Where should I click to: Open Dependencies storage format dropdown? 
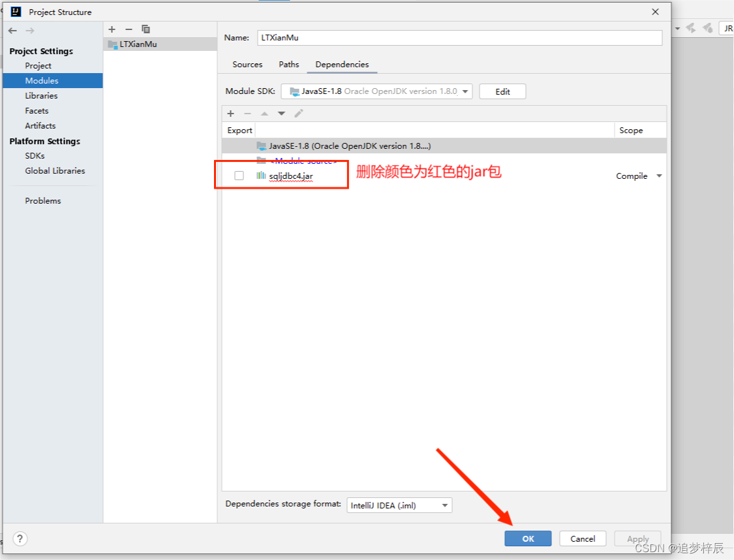(399, 505)
